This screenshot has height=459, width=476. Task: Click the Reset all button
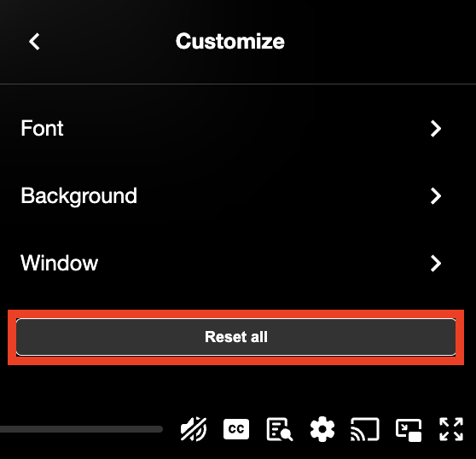pyautogui.click(x=236, y=337)
